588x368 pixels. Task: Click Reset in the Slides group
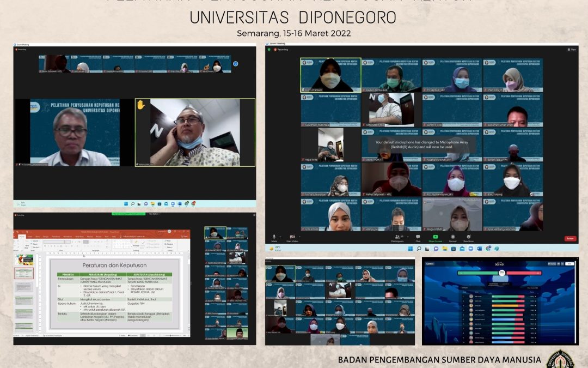pos(34,244)
